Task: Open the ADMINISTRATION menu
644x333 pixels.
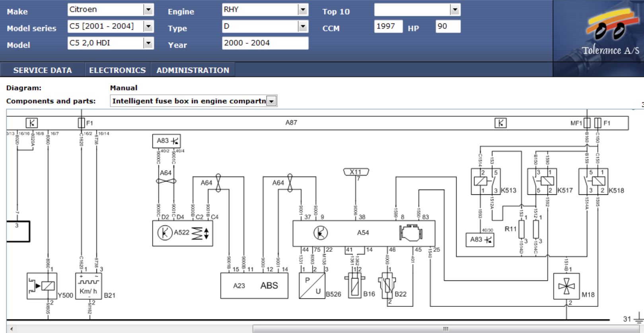Action: coord(193,70)
